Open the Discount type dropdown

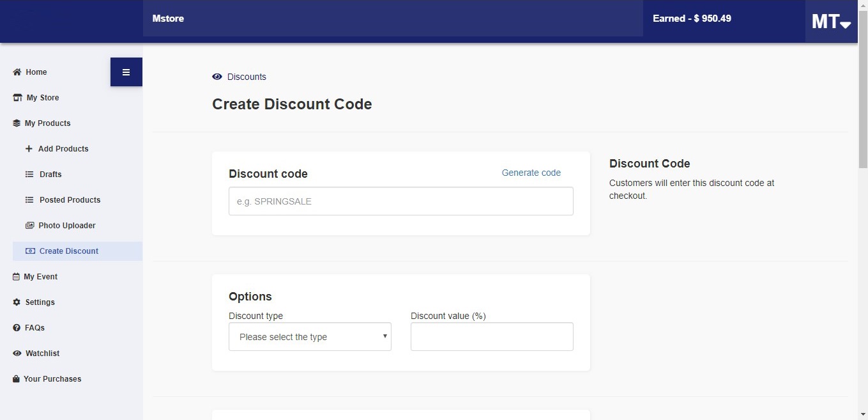click(310, 337)
